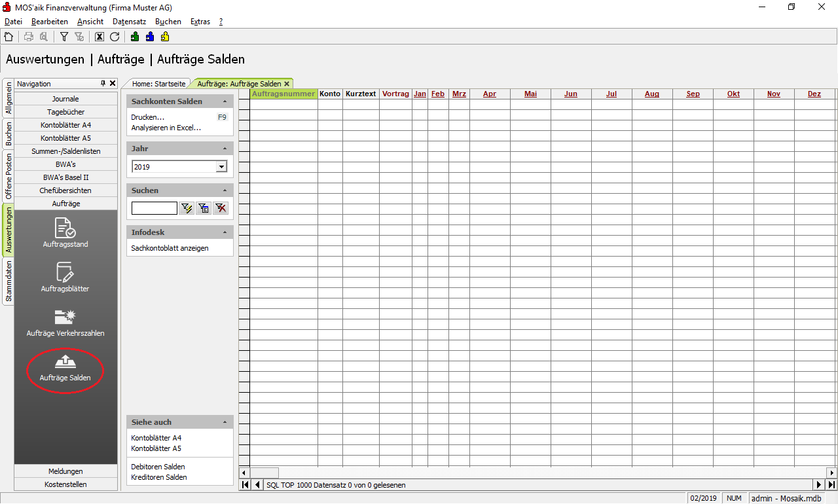Click the Home toolbar icon

[9, 37]
